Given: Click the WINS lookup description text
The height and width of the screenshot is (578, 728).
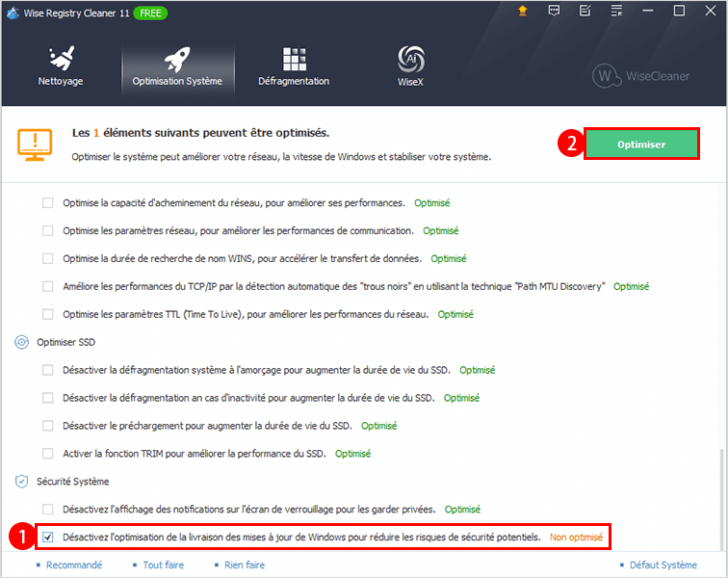Looking at the screenshot, I should click(243, 259).
